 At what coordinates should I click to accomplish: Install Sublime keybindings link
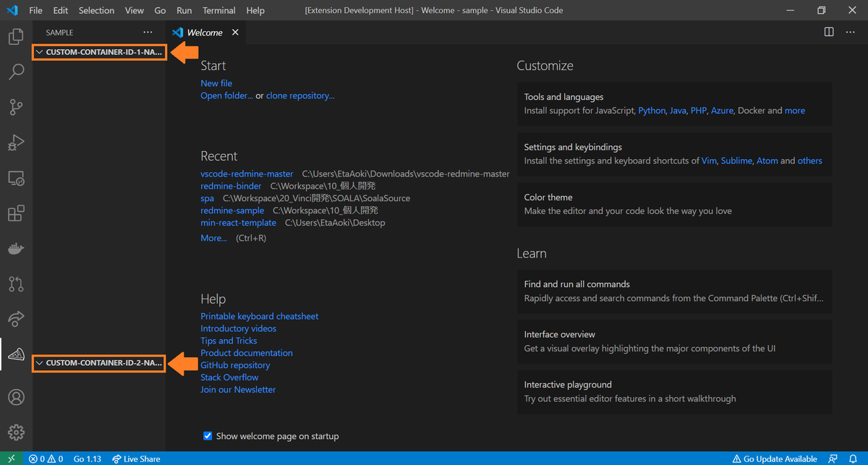point(736,161)
